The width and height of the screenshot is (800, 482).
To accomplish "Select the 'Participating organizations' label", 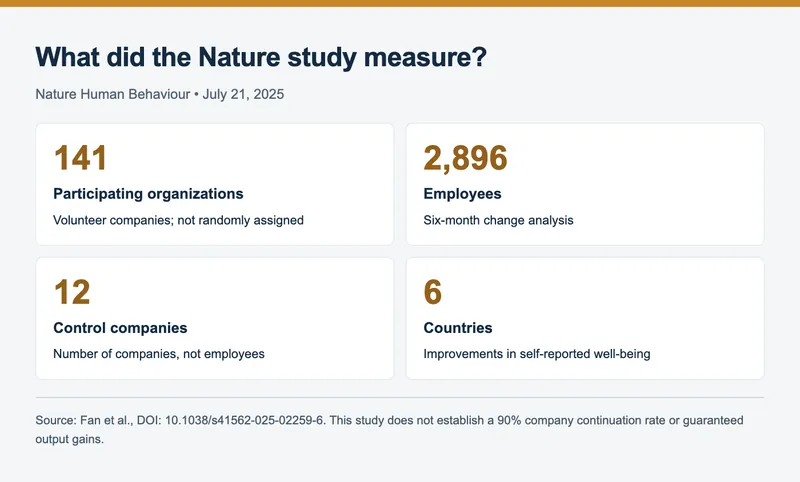I will (x=148, y=194).
